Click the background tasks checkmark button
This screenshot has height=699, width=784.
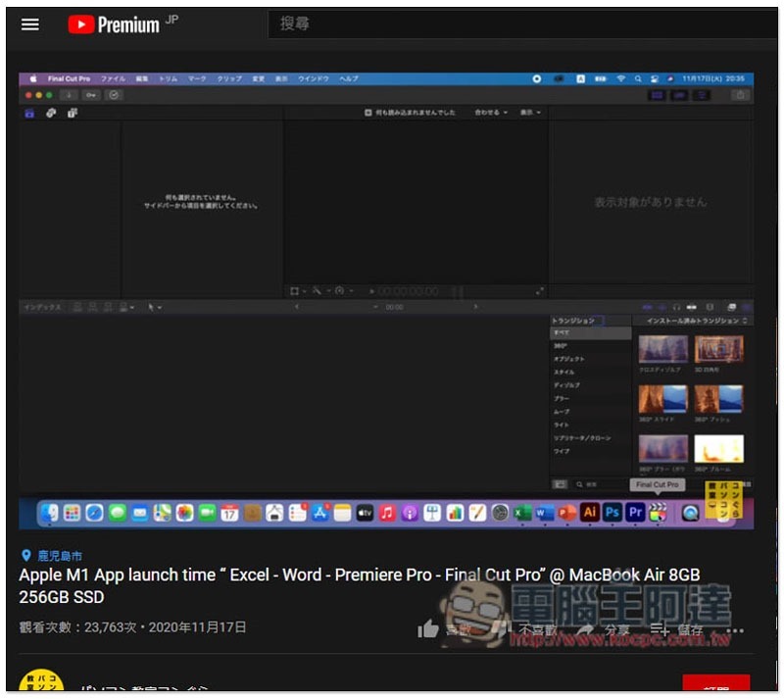pyautogui.click(x=114, y=95)
